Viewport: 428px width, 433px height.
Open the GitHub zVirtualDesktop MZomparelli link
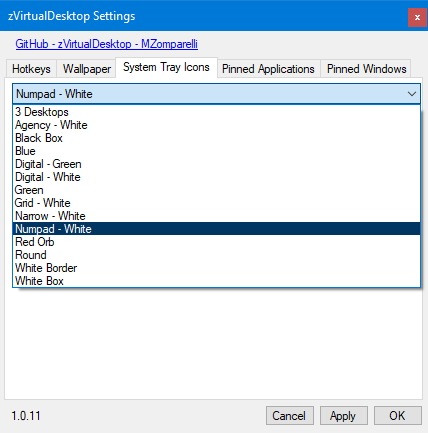pos(107,44)
